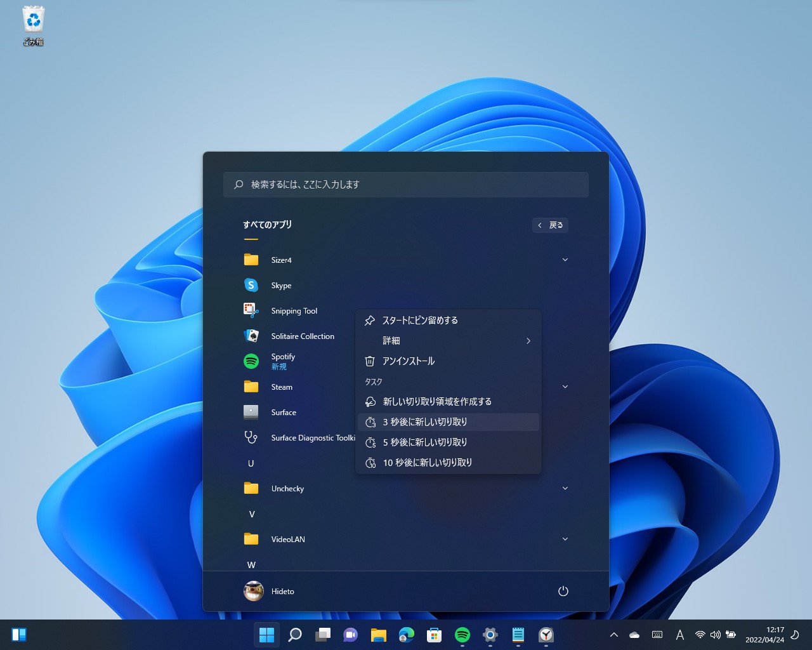This screenshot has width=812, height=650.
Task: Click the letter W section header
Action: 251,565
